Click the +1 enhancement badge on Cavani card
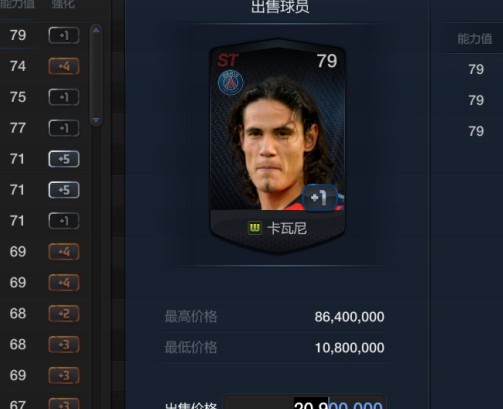 tap(320, 198)
